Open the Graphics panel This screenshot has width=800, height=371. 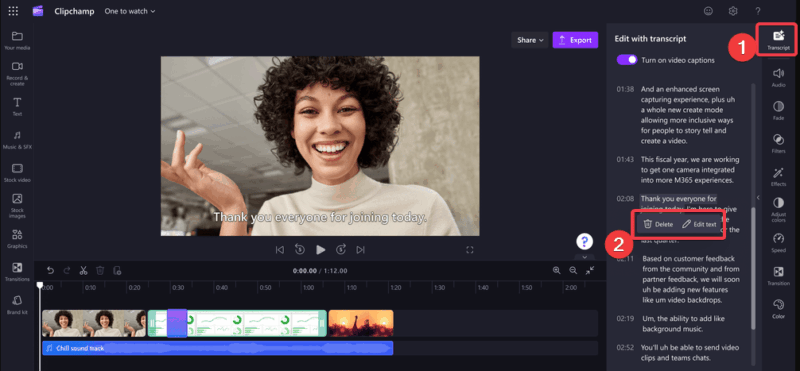[x=17, y=239]
